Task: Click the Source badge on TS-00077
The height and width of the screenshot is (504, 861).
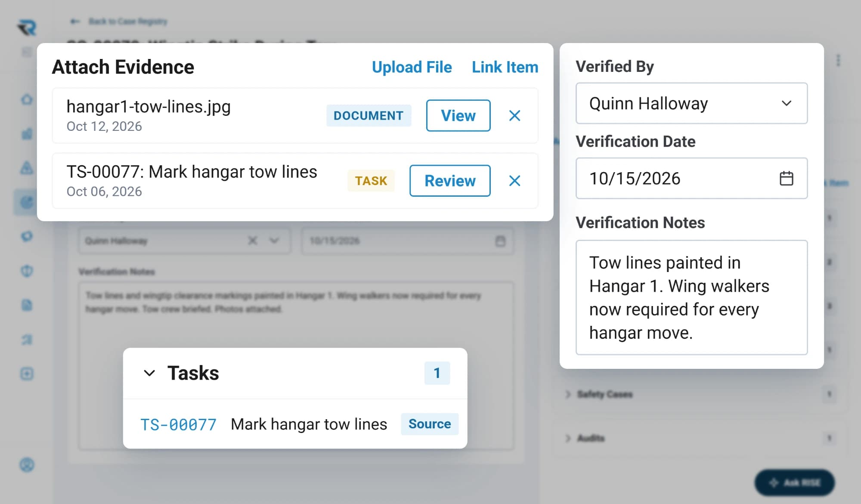Action: tap(429, 424)
